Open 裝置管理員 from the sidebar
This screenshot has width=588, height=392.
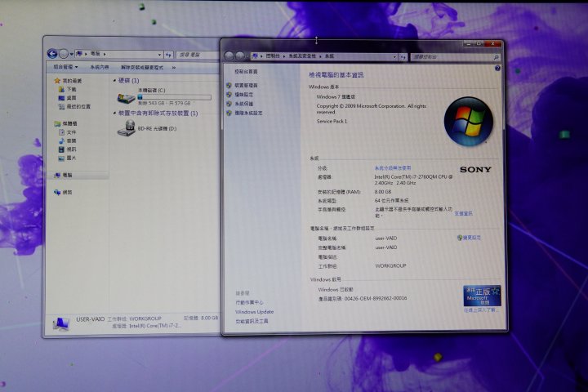click(x=246, y=86)
